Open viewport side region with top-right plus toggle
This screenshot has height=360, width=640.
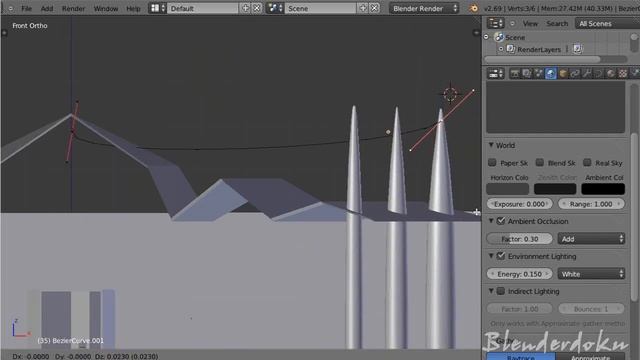476,33
